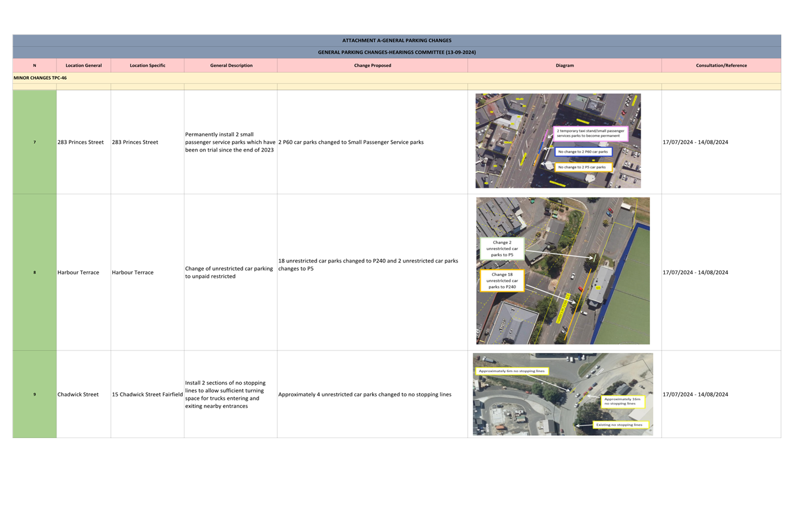This screenshot has height=532, width=794.
Task: Select the consultation date in the Princes Street row
Action: pos(695,142)
